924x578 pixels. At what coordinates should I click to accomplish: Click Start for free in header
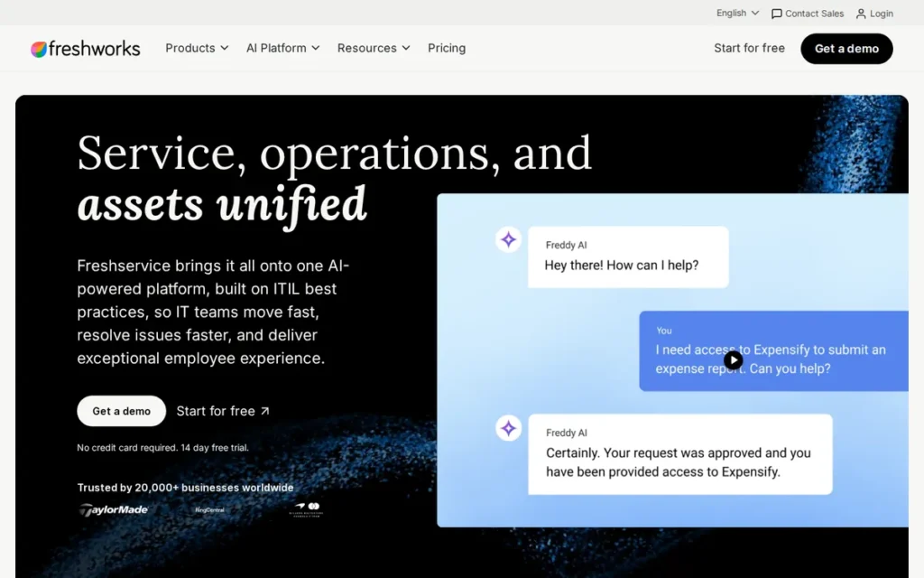pos(749,49)
